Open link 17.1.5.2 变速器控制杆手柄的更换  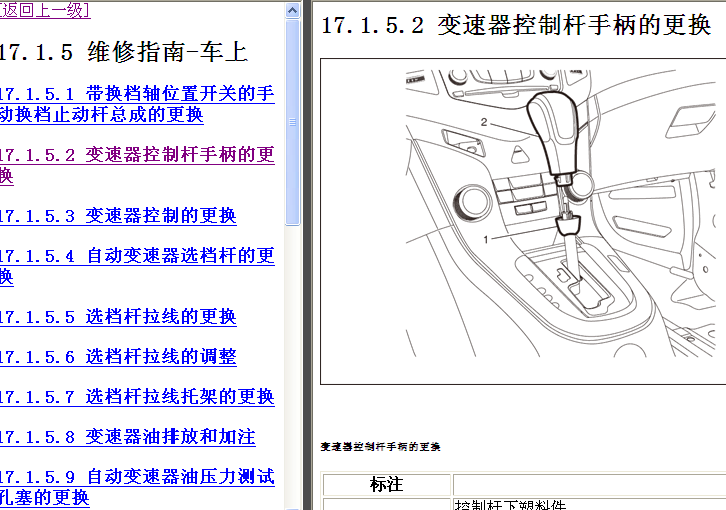coord(137,165)
